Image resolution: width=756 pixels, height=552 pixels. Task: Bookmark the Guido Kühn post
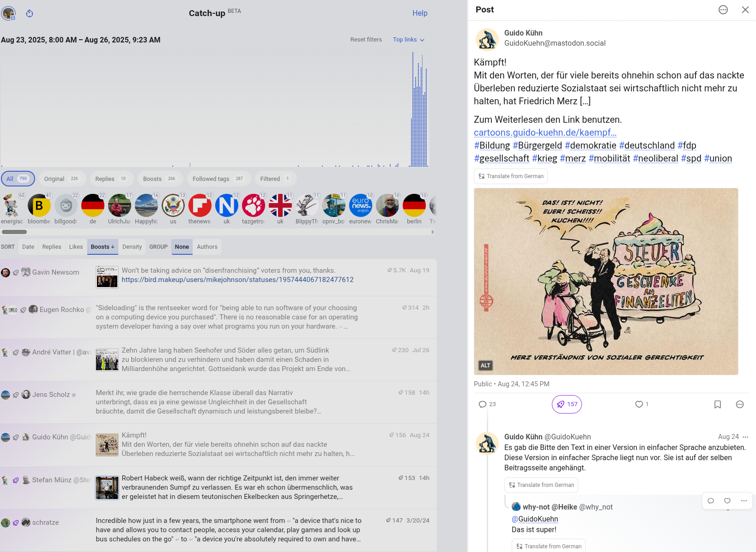718,404
